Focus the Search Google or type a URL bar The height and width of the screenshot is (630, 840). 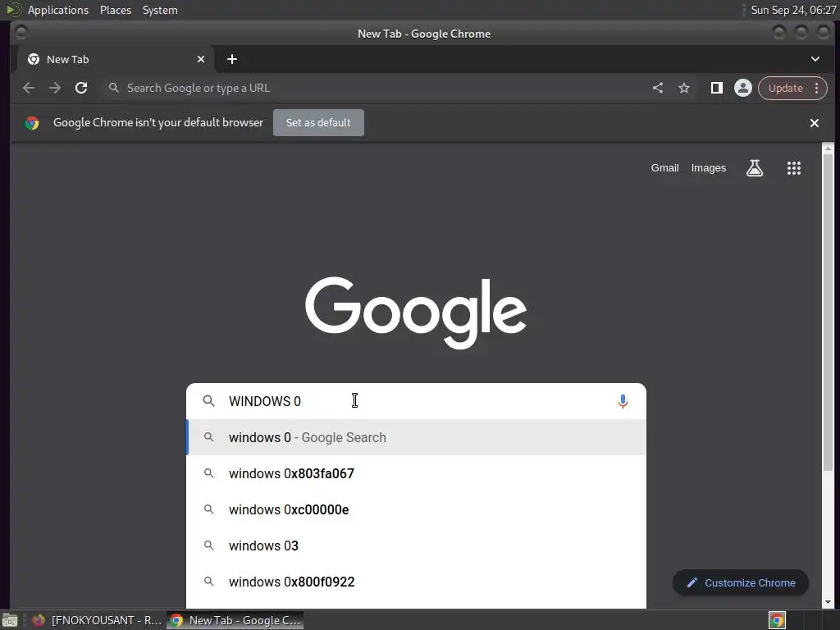pos(375,88)
